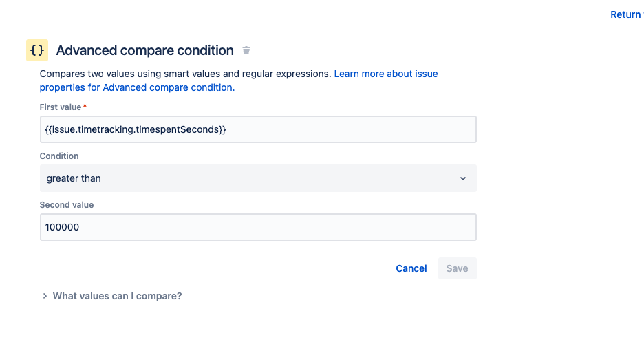Delete condition using the trash icon
Viewport: 644px width, 351px height.
[x=246, y=50]
